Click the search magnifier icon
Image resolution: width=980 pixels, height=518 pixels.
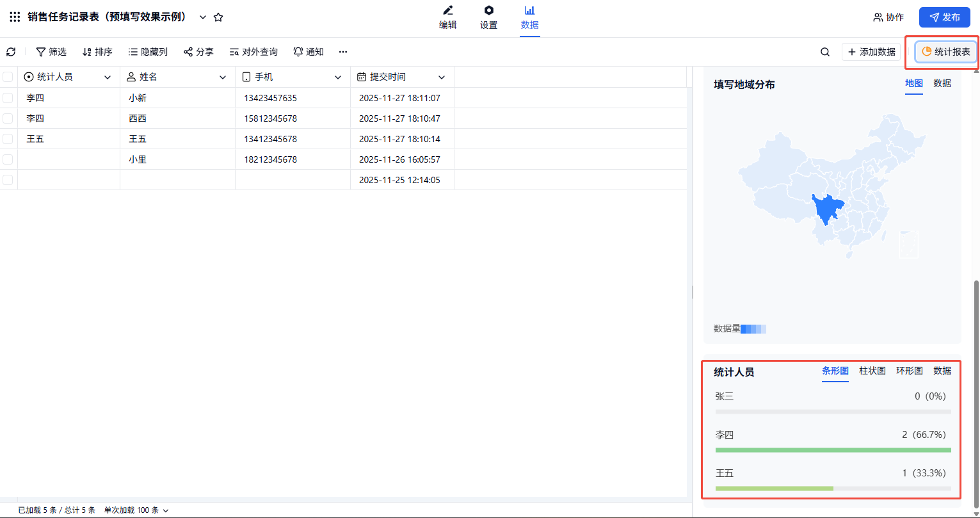(x=825, y=52)
